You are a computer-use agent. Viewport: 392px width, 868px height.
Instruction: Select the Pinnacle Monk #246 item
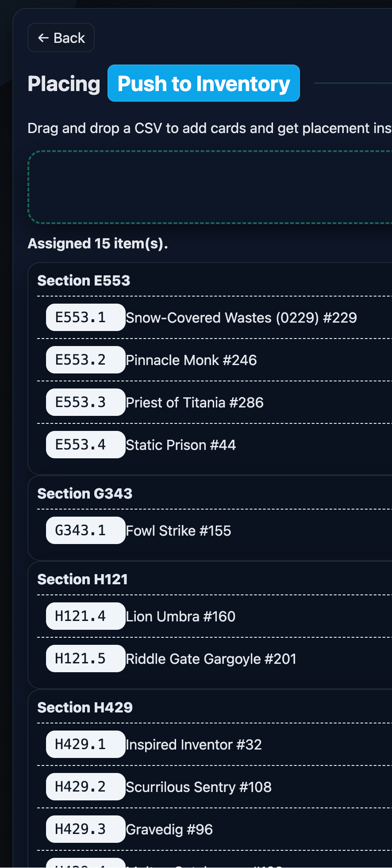[x=191, y=360]
